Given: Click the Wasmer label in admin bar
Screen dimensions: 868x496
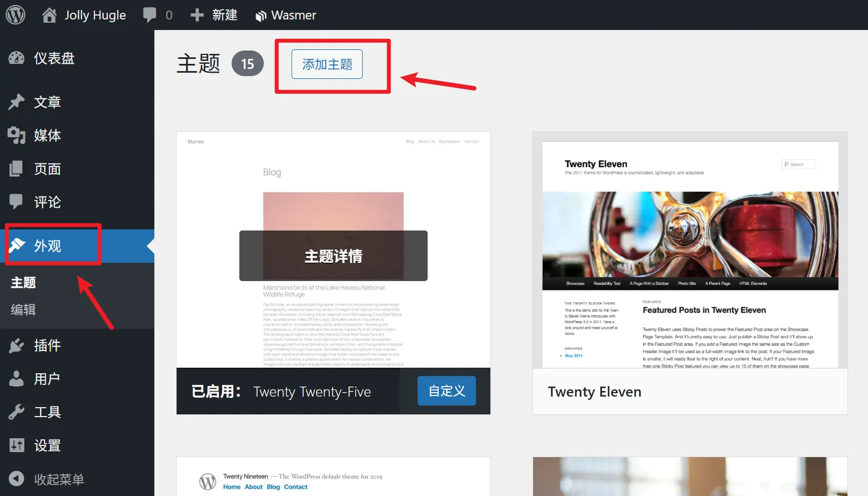Looking at the screenshot, I should point(294,15).
